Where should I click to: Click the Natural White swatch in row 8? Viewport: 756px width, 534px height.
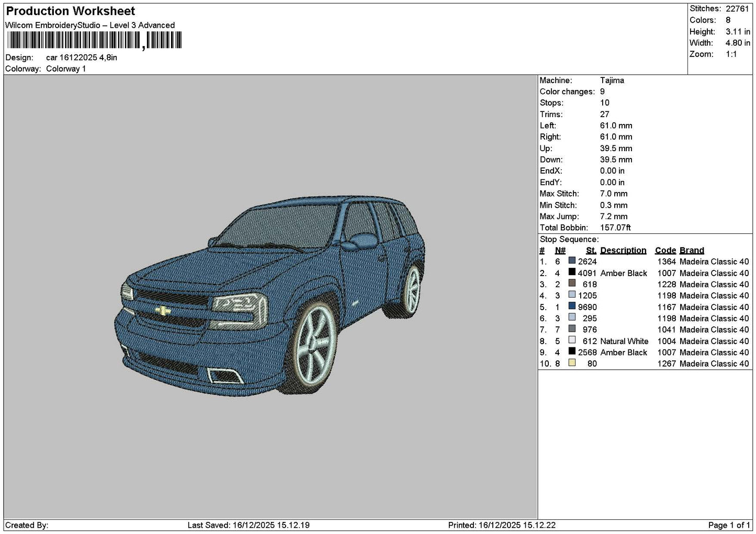click(x=572, y=340)
